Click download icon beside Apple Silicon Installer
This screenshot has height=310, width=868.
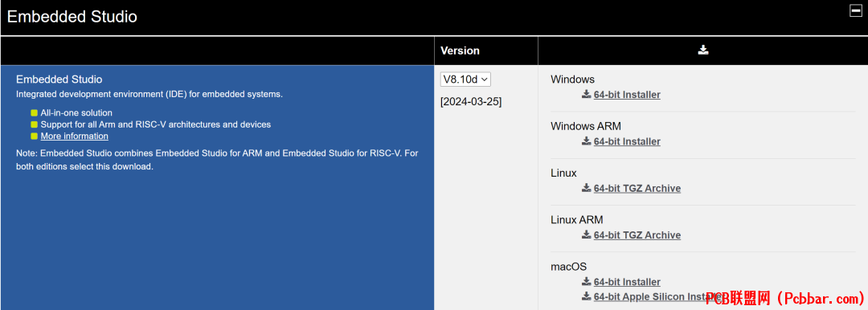[586, 296]
